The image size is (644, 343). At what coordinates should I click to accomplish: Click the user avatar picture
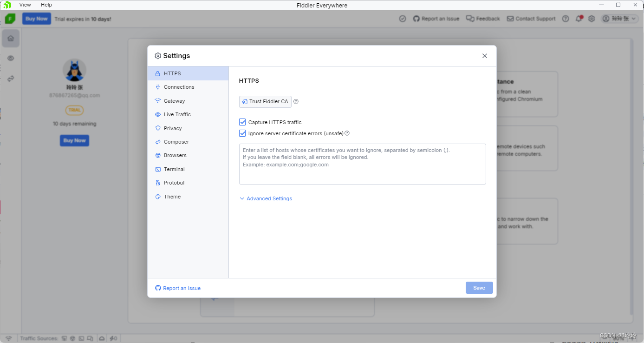(74, 70)
